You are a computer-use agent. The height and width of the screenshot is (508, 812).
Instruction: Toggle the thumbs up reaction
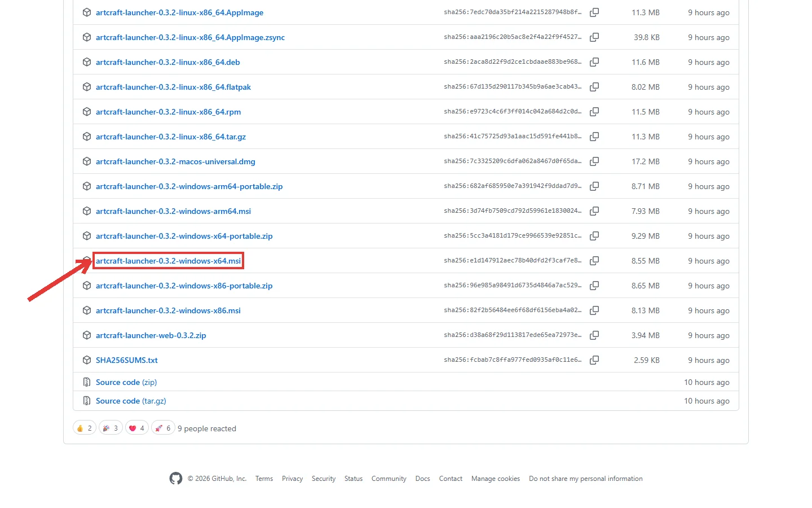pyautogui.click(x=85, y=428)
